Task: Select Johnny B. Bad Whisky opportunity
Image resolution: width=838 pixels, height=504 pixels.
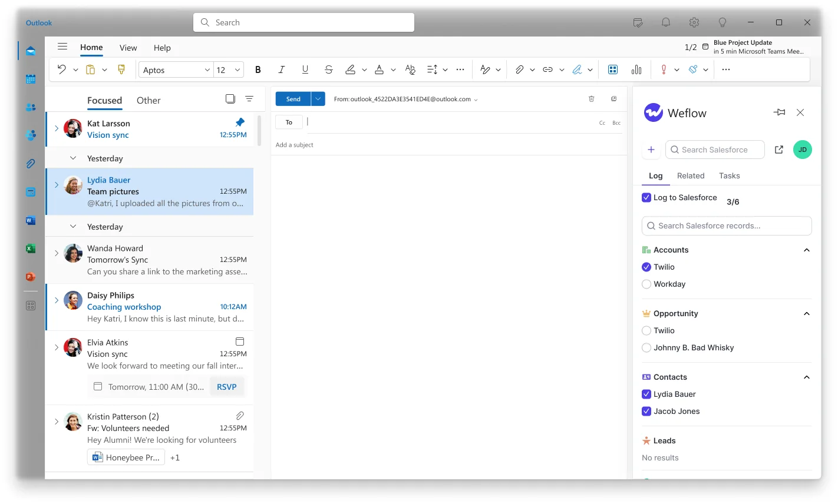Action: [x=646, y=347]
